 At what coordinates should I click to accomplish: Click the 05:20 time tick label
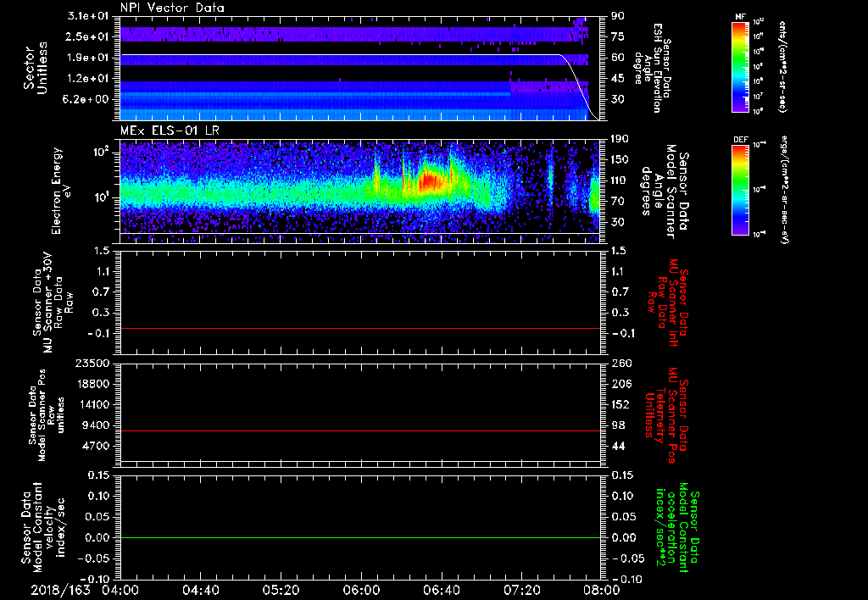click(281, 590)
